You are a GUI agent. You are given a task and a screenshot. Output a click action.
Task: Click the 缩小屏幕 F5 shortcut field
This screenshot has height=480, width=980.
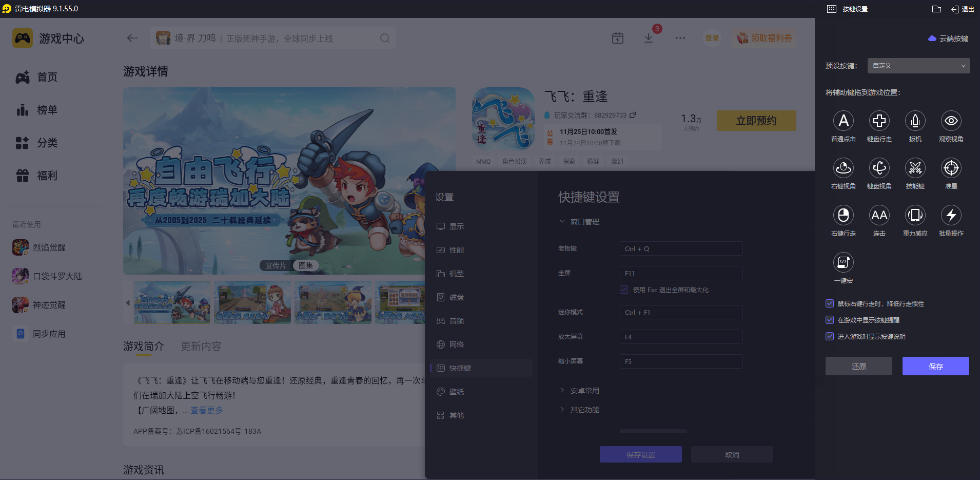pyautogui.click(x=681, y=361)
